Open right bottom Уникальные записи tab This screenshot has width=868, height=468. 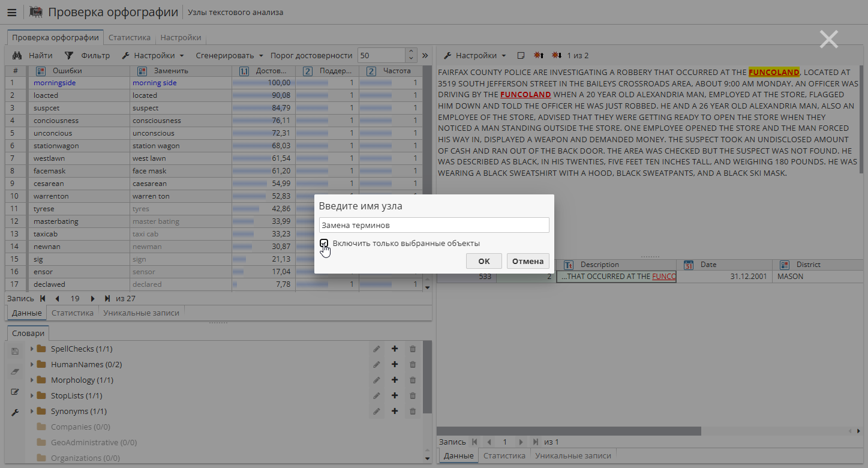coord(573,455)
